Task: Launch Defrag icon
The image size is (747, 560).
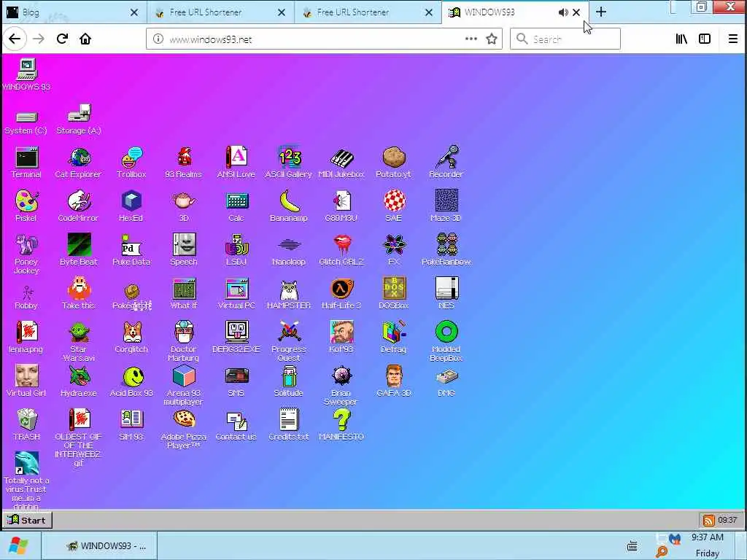Action: 394,338
